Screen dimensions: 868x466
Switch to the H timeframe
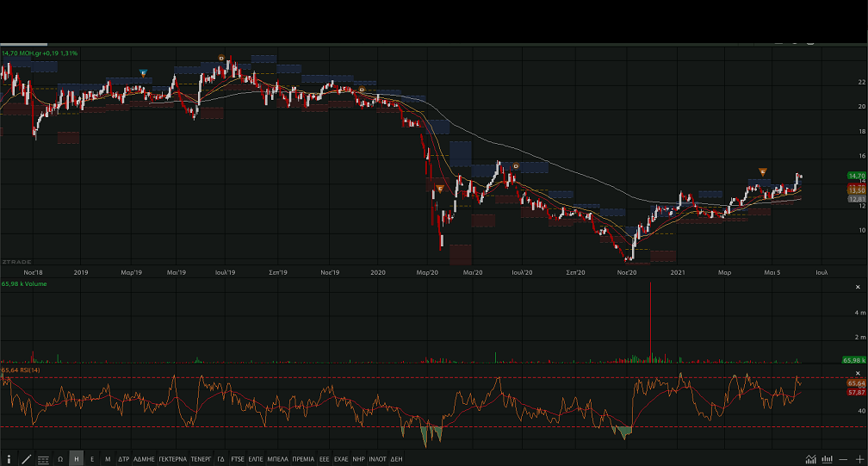77,460
